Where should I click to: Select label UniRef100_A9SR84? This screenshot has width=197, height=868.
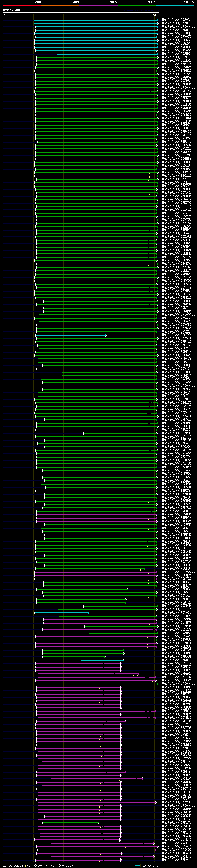click(x=177, y=379)
